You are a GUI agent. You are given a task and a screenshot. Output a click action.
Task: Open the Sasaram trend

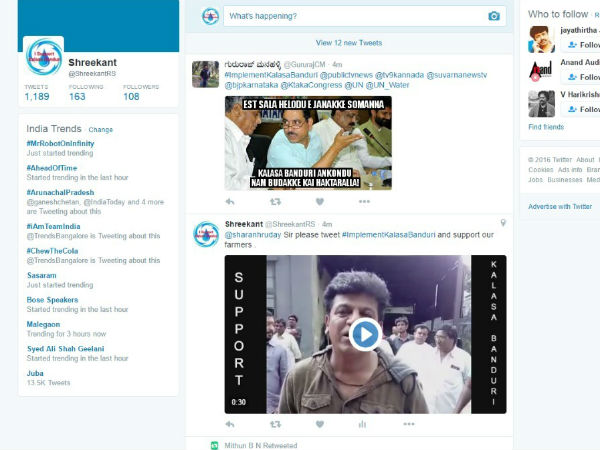coord(42,276)
